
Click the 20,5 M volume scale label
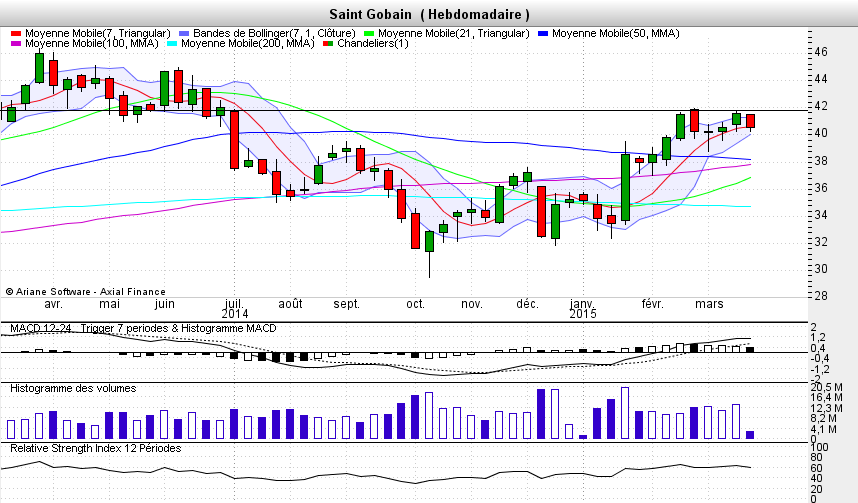coord(826,388)
